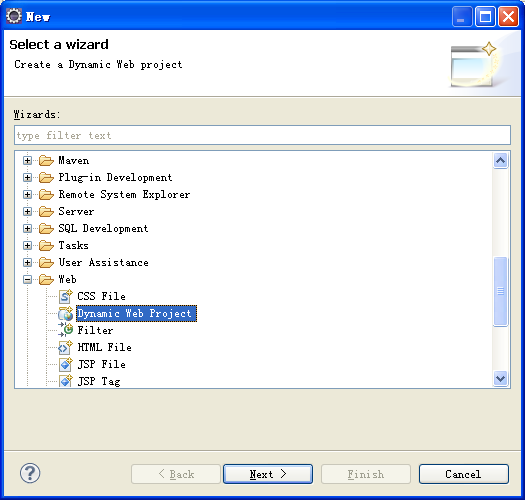Choose User Assistance in the tree
This screenshot has width=525, height=500.
click(103, 262)
